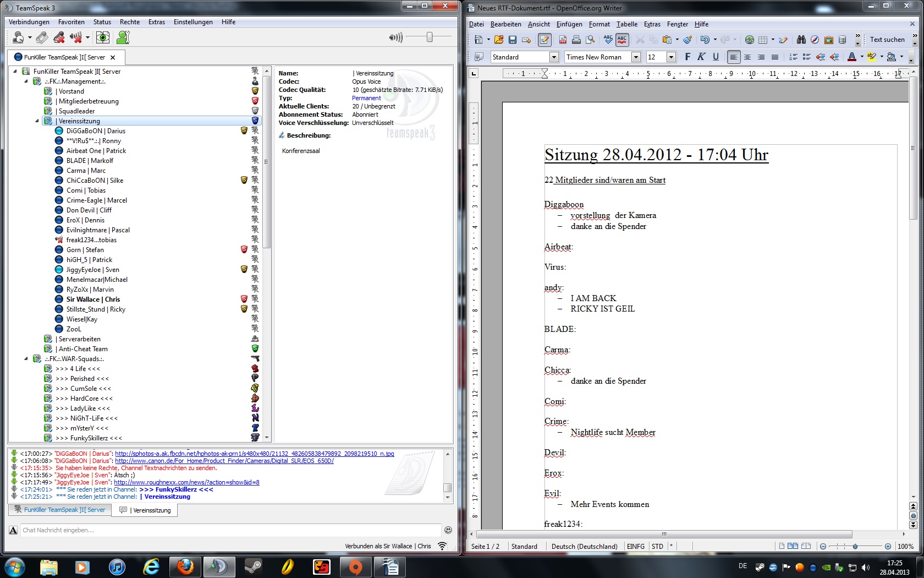Toggle AutoSpellcheck red underline icon

point(622,40)
